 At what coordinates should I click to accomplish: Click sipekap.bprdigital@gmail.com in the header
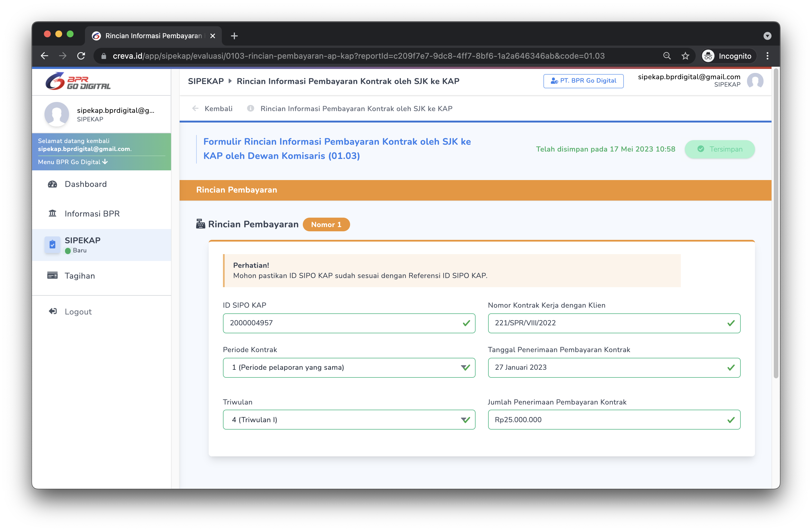click(689, 77)
